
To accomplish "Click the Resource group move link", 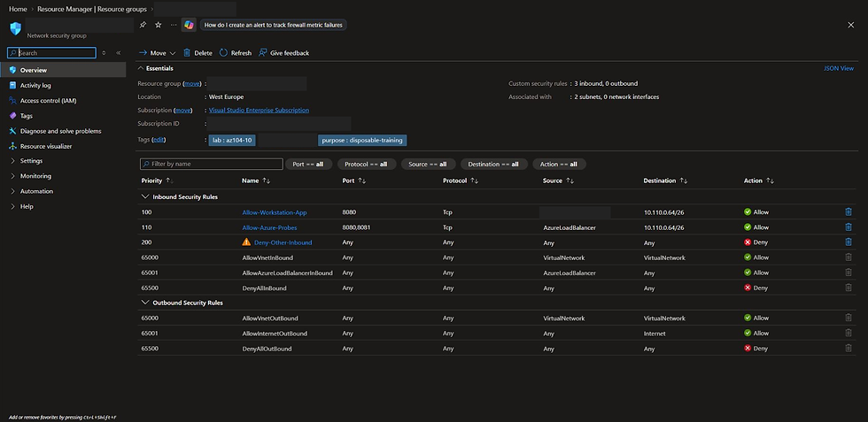I will click(192, 83).
